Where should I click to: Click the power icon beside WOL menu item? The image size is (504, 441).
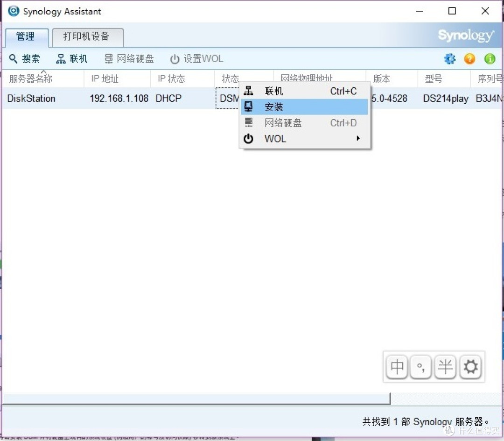248,139
